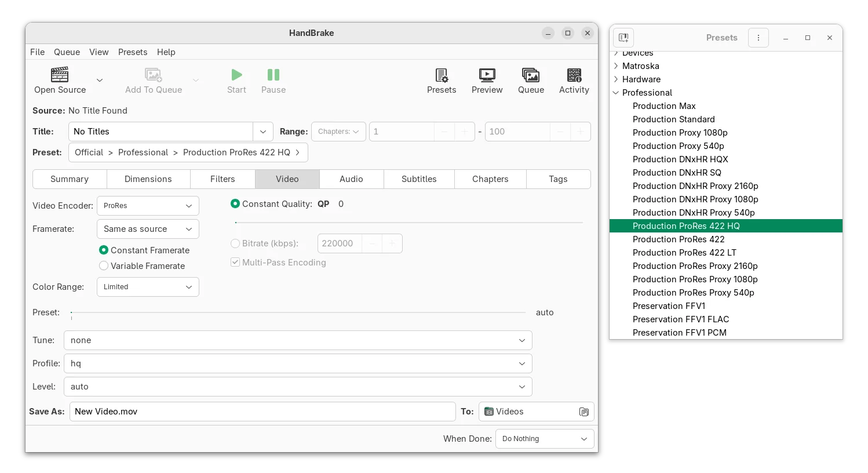Expand the Color Range dropdown
Image resolution: width=868 pixels, height=473 pixels.
[148, 287]
